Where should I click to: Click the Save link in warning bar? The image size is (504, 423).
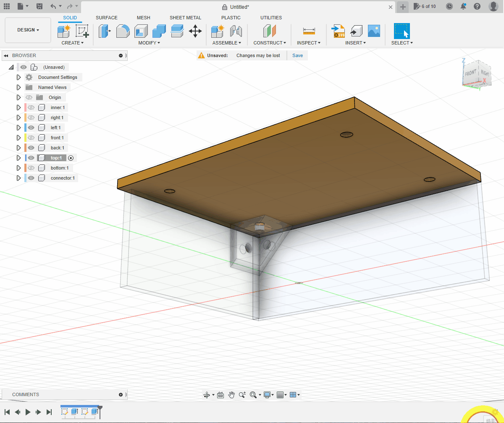click(x=297, y=55)
